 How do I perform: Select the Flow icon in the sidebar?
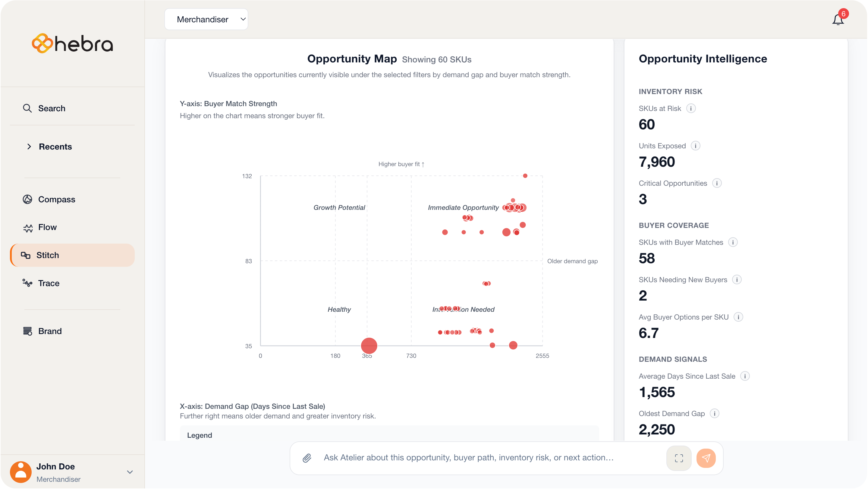(x=28, y=227)
